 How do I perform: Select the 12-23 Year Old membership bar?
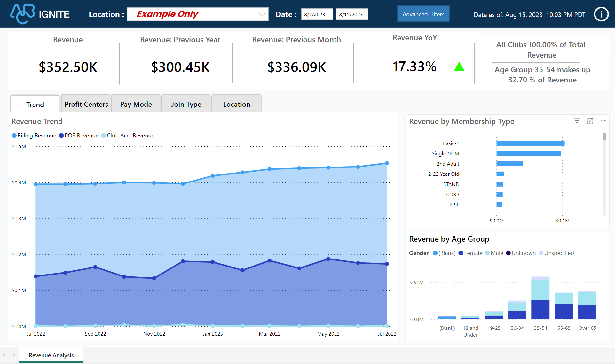[501, 174]
